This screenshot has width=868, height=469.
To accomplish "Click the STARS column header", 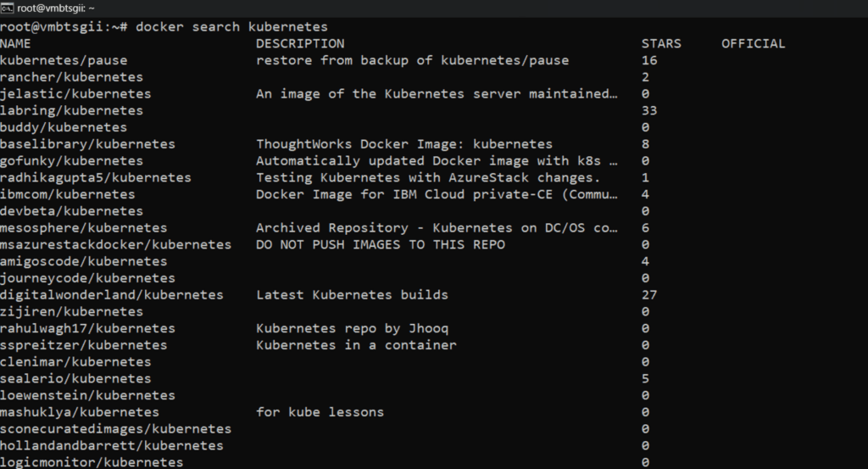I will (x=661, y=43).
